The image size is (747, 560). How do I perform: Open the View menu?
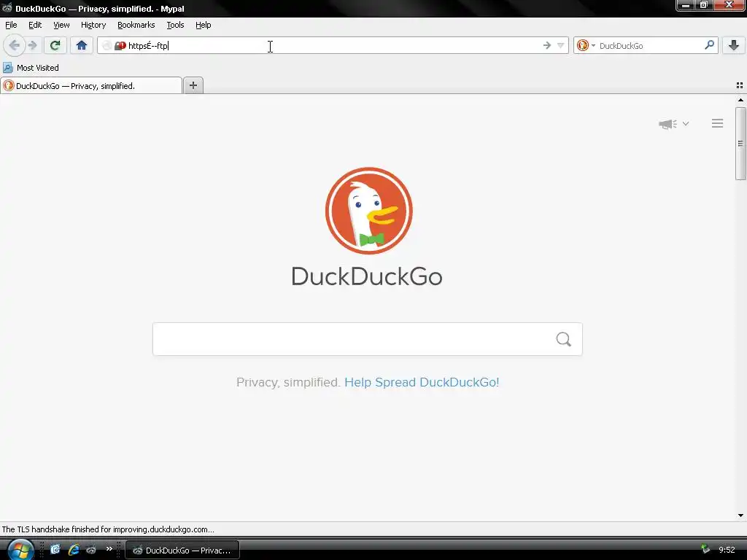coord(61,25)
